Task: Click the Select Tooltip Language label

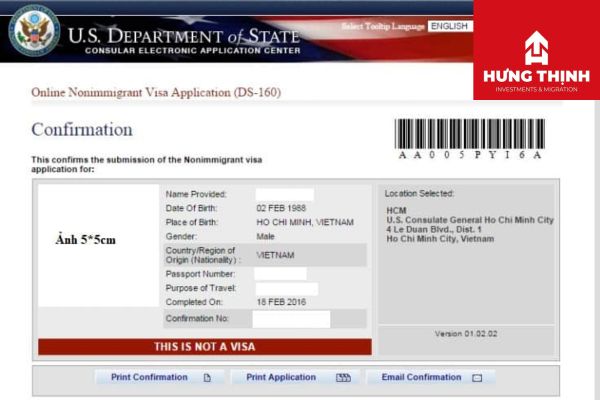Action: tap(383, 26)
